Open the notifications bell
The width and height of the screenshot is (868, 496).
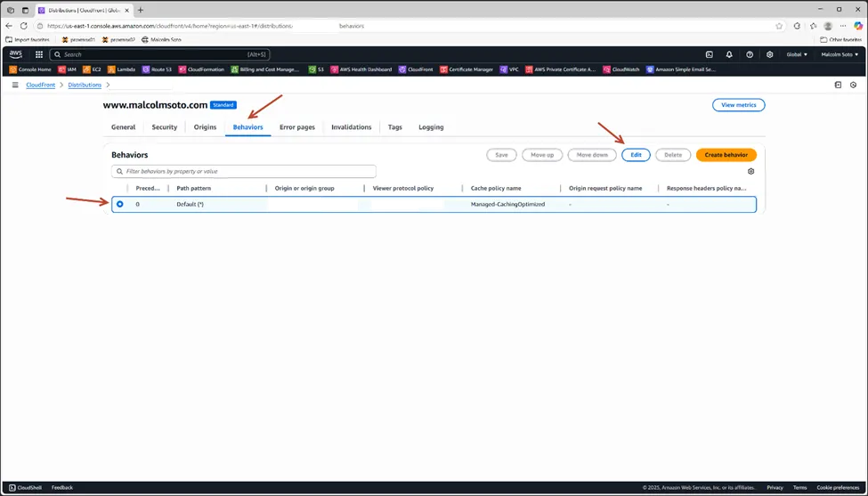(x=729, y=54)
